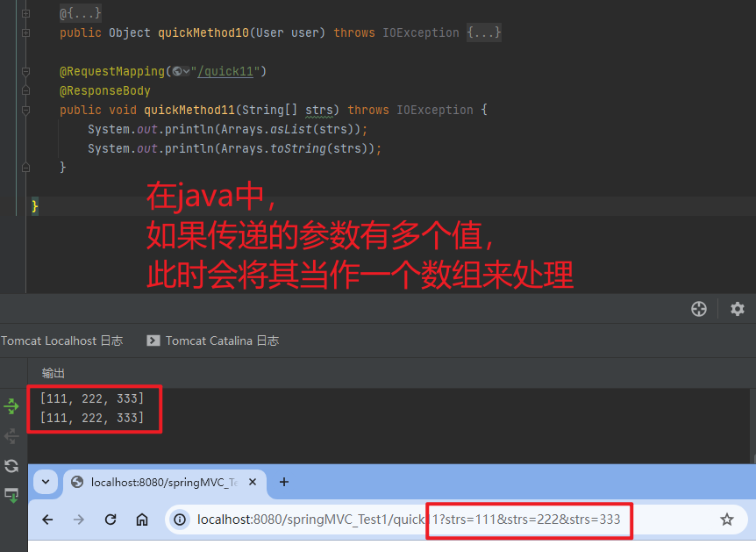This screenshot has height=552, width=756.
Task: Click the scroll-to-end icon in left strip
Action: click(11, 495)
